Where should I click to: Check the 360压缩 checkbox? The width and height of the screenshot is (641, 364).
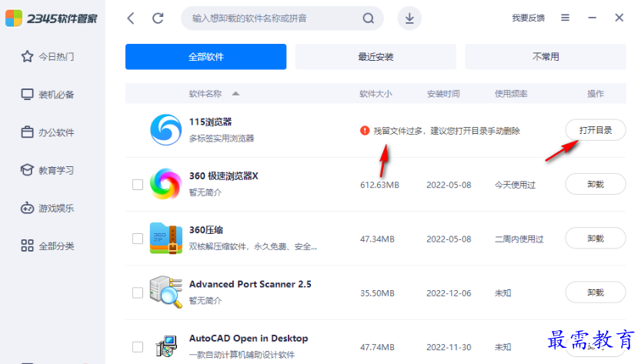point(138,239)
